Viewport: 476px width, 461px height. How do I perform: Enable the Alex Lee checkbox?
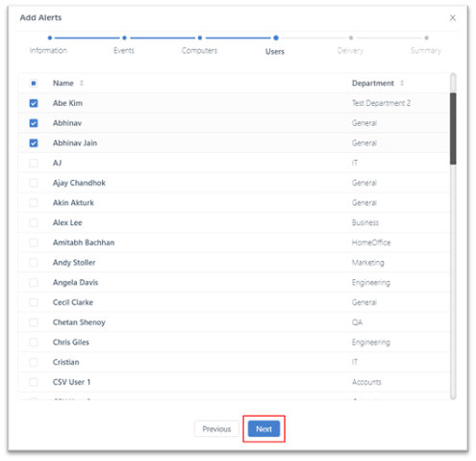[x=34, y=222]
